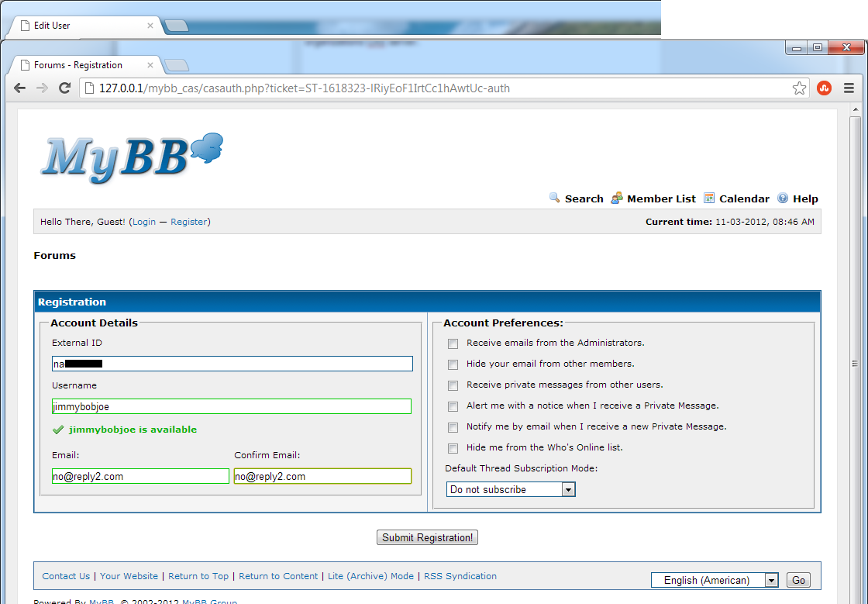Click the Register link

189,222
